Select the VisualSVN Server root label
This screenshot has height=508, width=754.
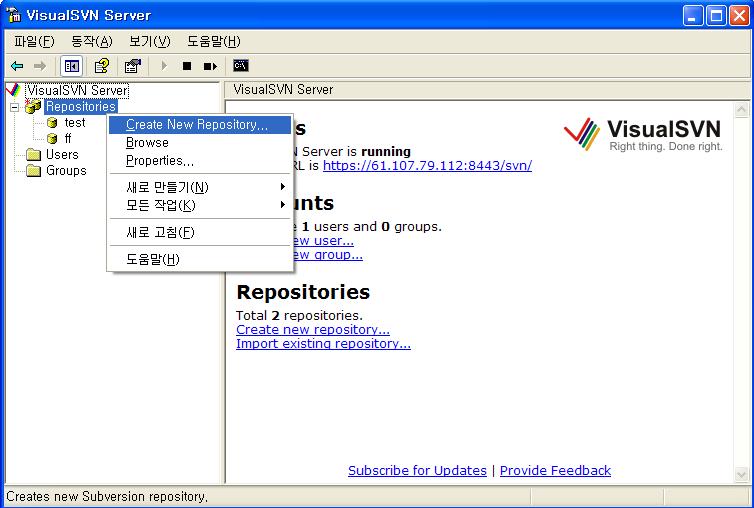pos(77,90)
